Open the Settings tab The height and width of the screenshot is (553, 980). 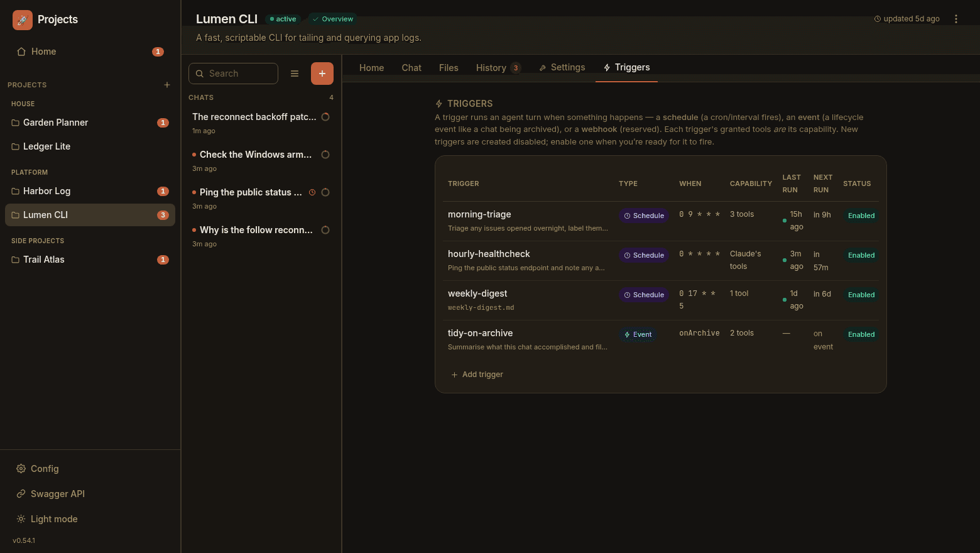point(562,67)
